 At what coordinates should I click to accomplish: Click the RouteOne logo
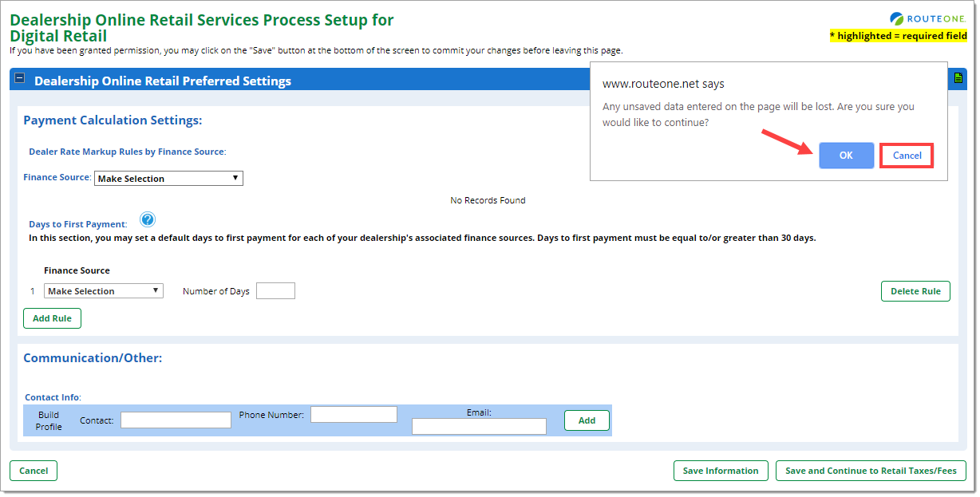928,18
